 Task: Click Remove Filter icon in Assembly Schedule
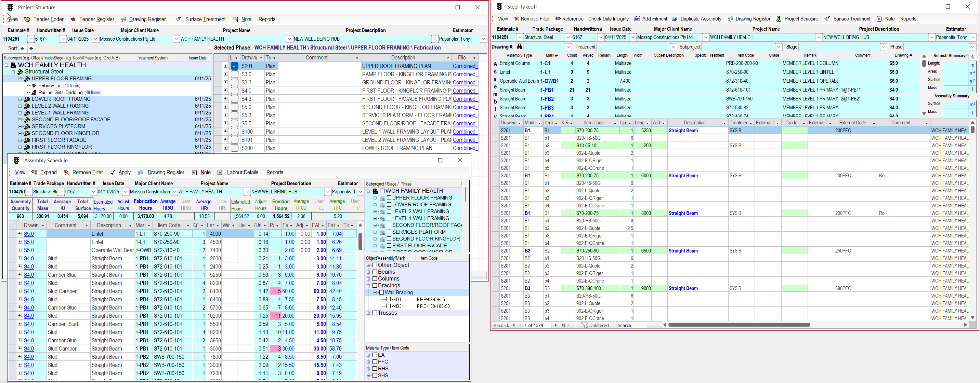pos(66,173)
